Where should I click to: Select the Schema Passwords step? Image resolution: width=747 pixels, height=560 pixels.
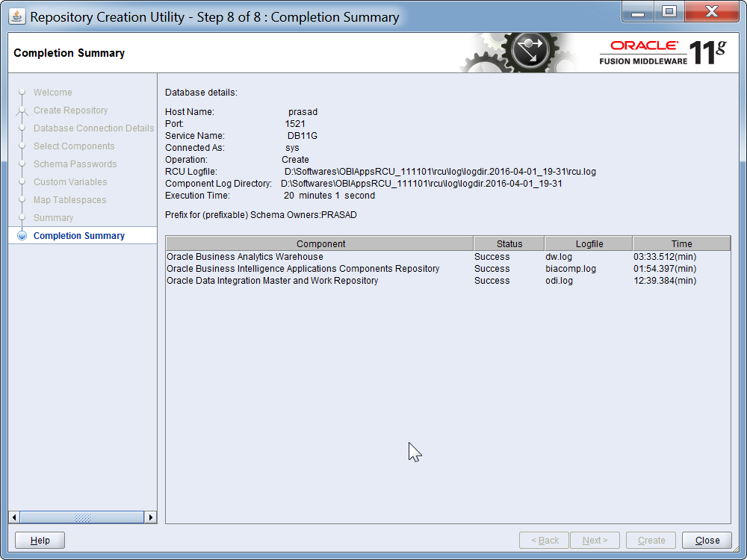tap(75, 164)
